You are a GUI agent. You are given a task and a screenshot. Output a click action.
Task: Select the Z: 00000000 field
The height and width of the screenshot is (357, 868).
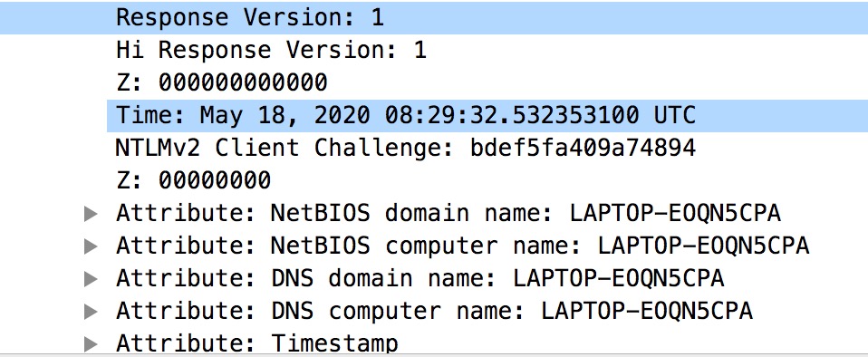click(x=193, y=180)
